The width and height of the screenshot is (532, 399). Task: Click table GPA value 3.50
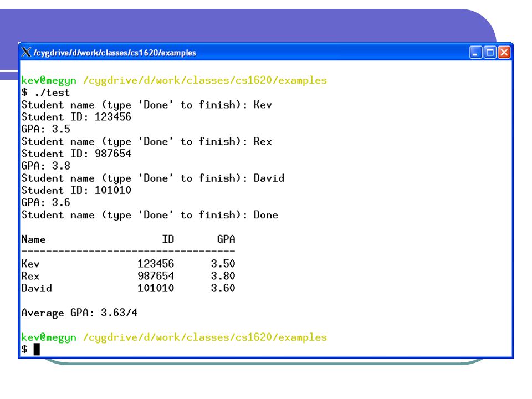(x=223, y=264)
